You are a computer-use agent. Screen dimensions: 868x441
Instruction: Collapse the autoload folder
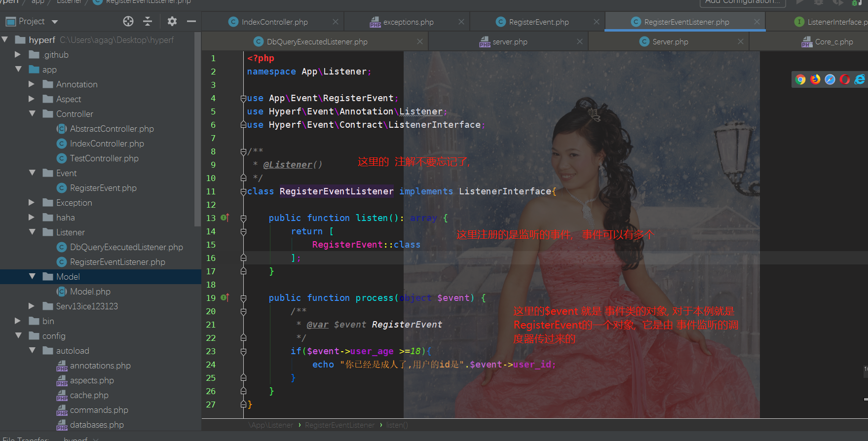[x=32, y=350]
